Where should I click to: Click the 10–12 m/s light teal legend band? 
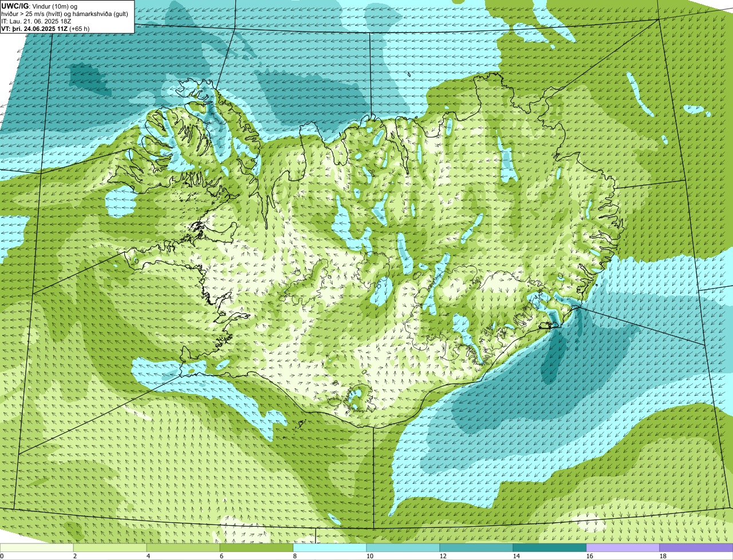coord(403,547)
